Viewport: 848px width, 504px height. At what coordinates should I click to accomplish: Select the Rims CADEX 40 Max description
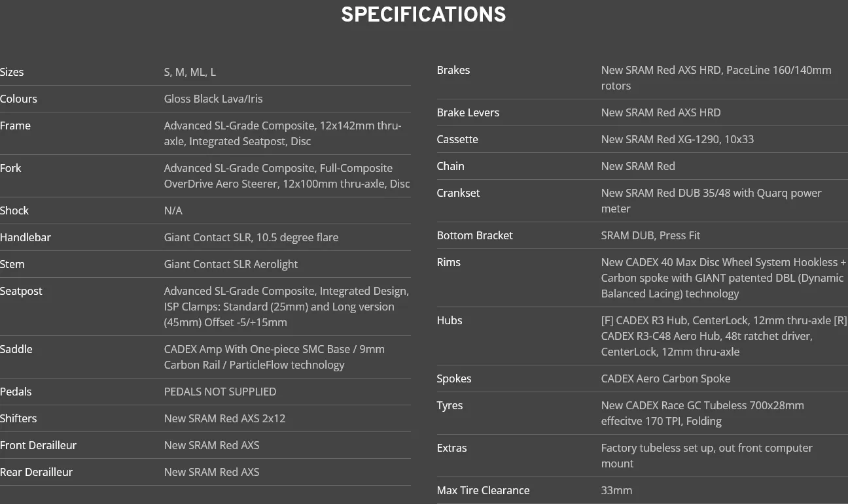tap(724, 278)
